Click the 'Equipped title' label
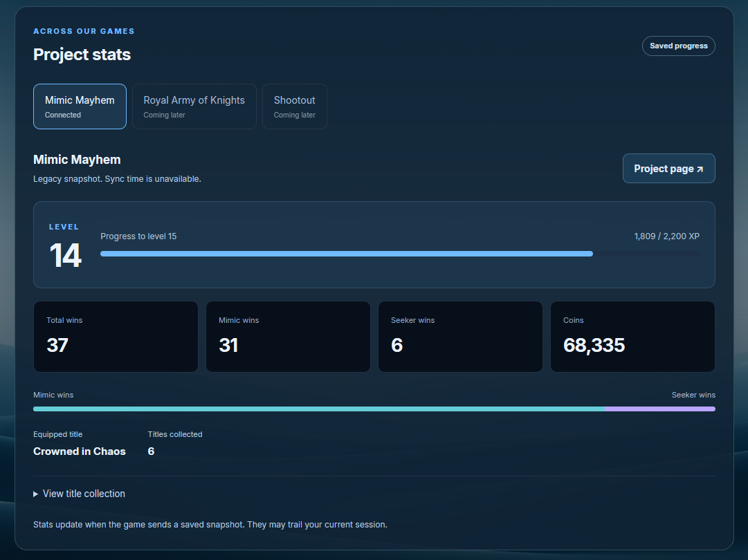The height and width of the screenshot is (560, 748). click(57, 435)
